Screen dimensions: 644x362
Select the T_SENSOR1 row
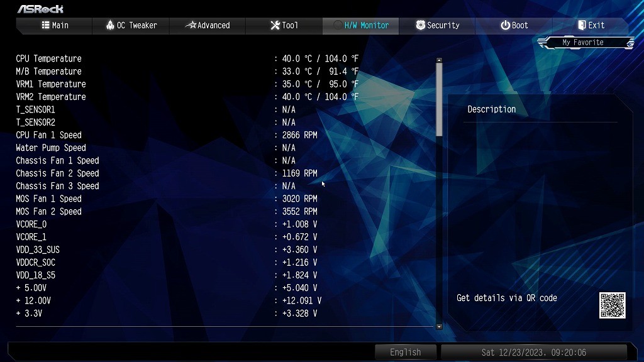(x=156, y=109)
